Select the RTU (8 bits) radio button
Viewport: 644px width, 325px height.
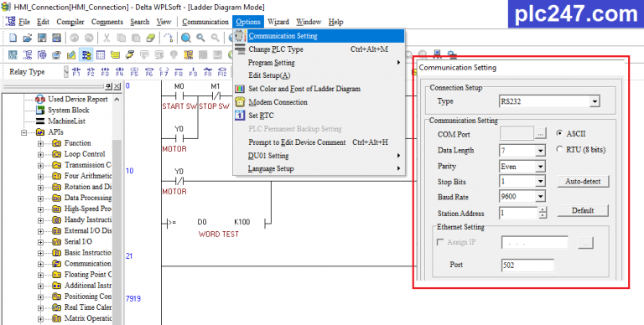(559, 150)
